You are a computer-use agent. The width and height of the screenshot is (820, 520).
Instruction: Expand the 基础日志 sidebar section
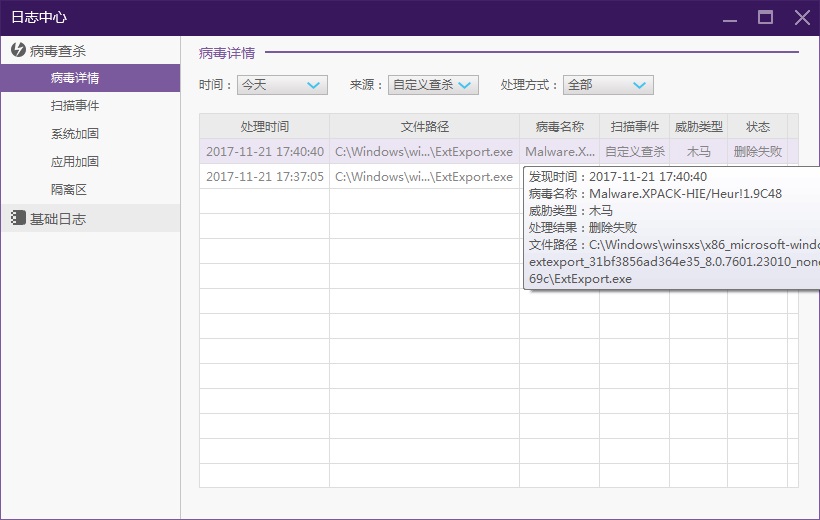point(90,218)
